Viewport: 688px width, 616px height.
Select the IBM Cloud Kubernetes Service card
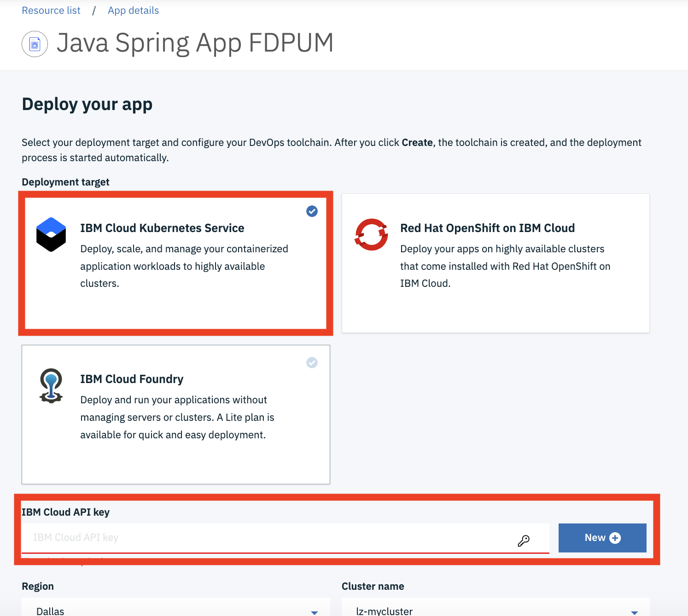point(175,263)
